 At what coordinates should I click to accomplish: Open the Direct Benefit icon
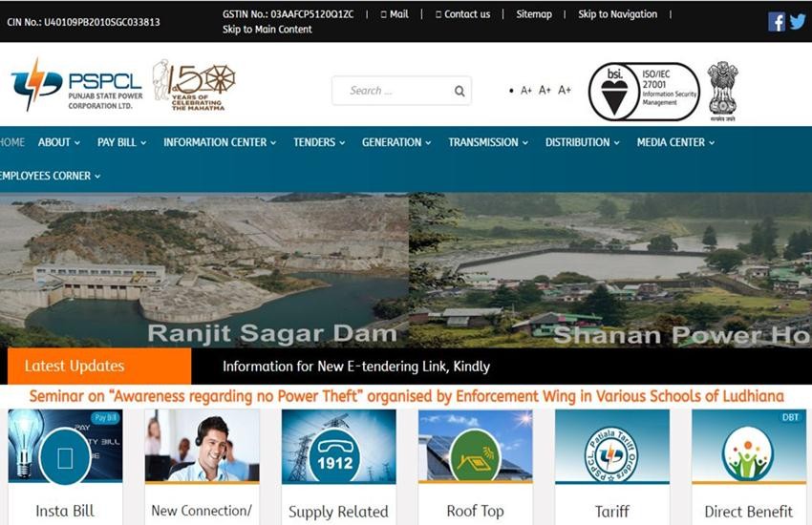coord(748,447)
